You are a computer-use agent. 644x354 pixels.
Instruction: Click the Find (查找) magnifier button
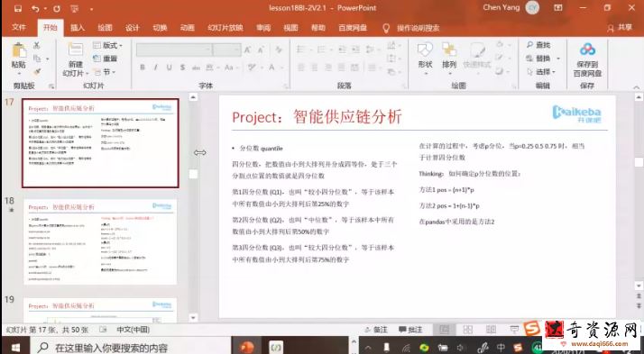pos(538,45)
